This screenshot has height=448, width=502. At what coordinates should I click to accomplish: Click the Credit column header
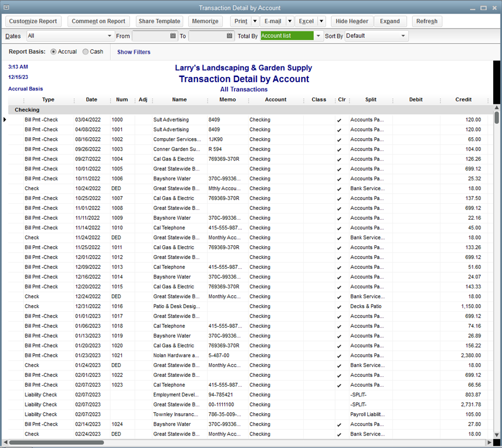tap(464, 99)
